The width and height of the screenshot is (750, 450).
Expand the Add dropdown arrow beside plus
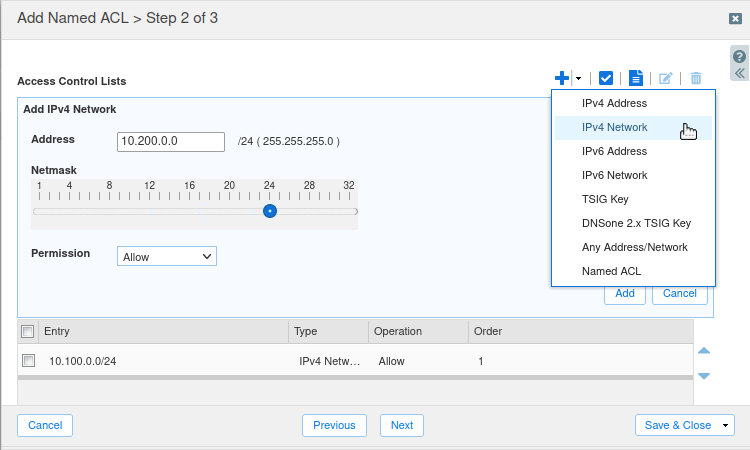click(578, 78)
